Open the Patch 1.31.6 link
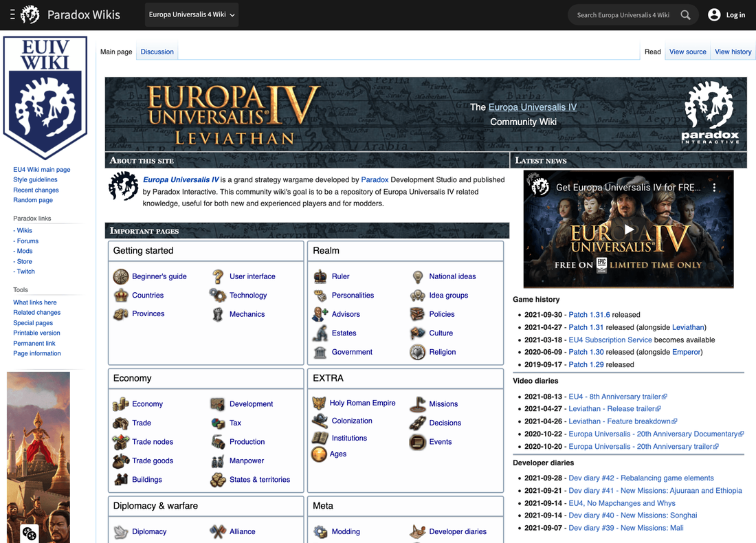 click(589, 315)
